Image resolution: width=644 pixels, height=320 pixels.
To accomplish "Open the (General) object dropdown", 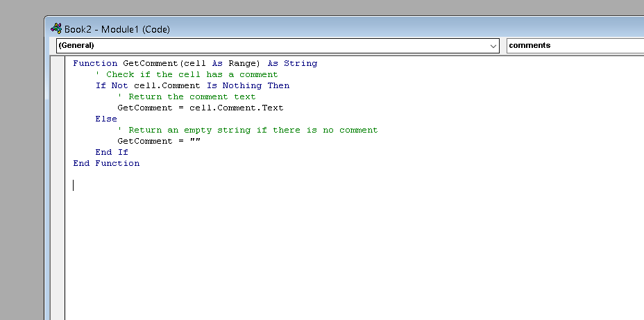I will pos(278,46).
